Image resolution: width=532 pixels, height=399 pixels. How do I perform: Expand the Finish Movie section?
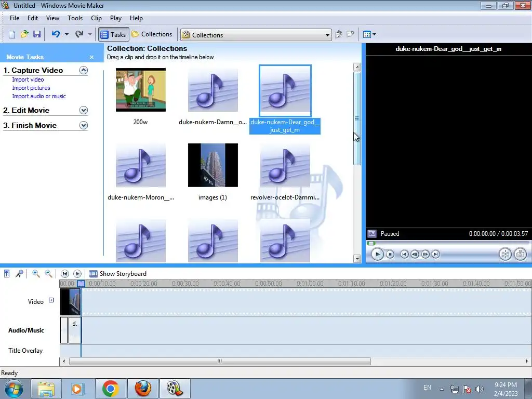pos(84,126)
